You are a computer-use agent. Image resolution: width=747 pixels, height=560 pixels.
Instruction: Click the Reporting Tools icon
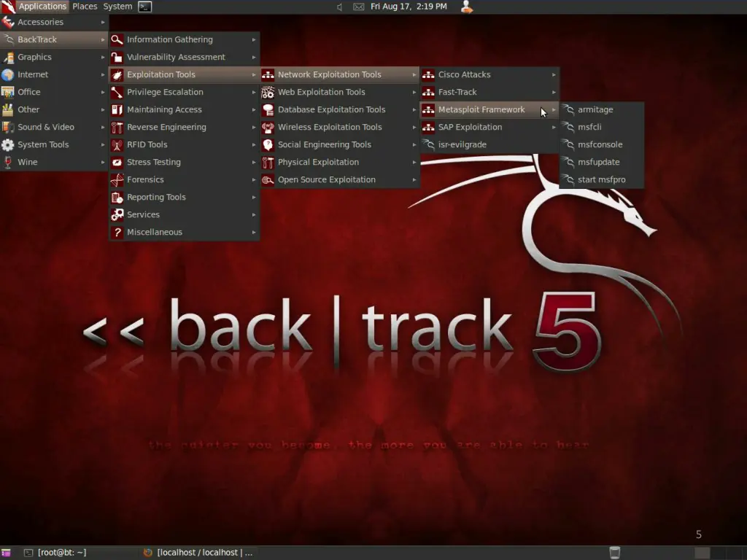pyautogui.click(x=117, y=197)
